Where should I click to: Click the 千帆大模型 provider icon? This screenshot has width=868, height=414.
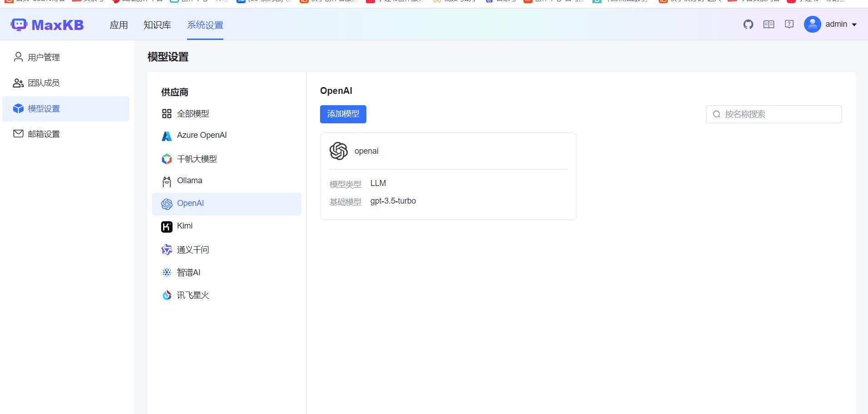point(167,159)
